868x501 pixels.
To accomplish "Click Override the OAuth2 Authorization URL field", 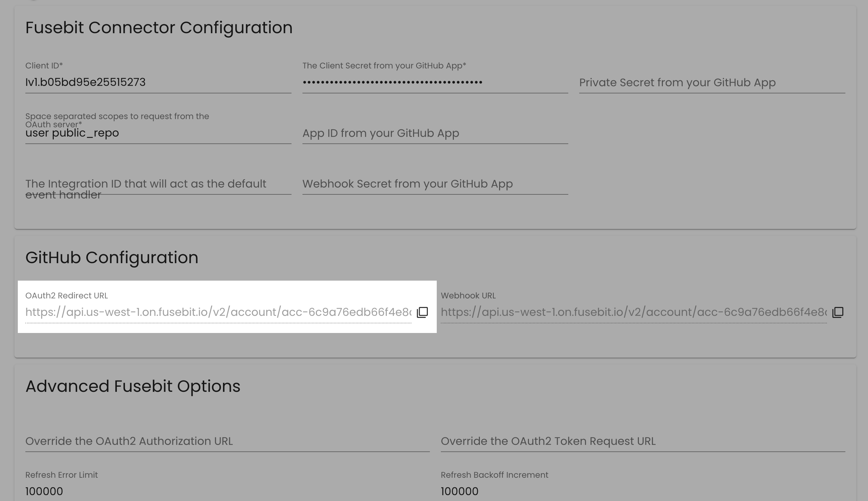I will click(x=227, y=441).
